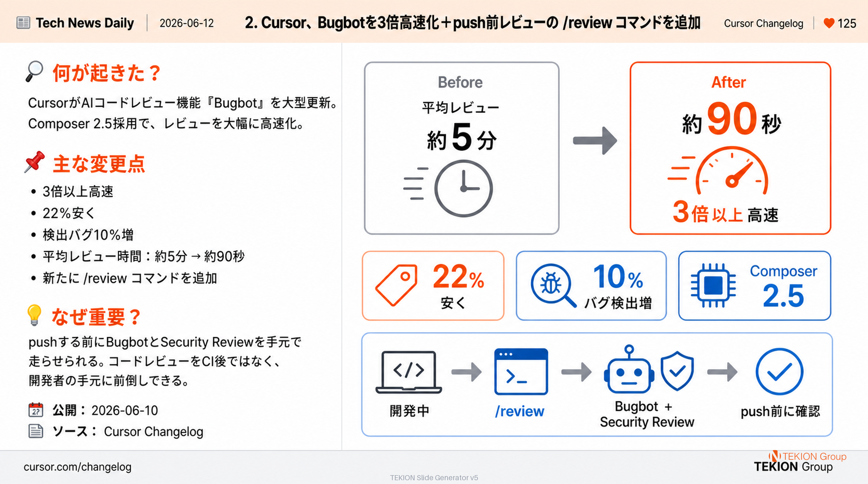868x484 pixels.
Task: Click the bullet 22%安く
Action: tap(69, 213)
